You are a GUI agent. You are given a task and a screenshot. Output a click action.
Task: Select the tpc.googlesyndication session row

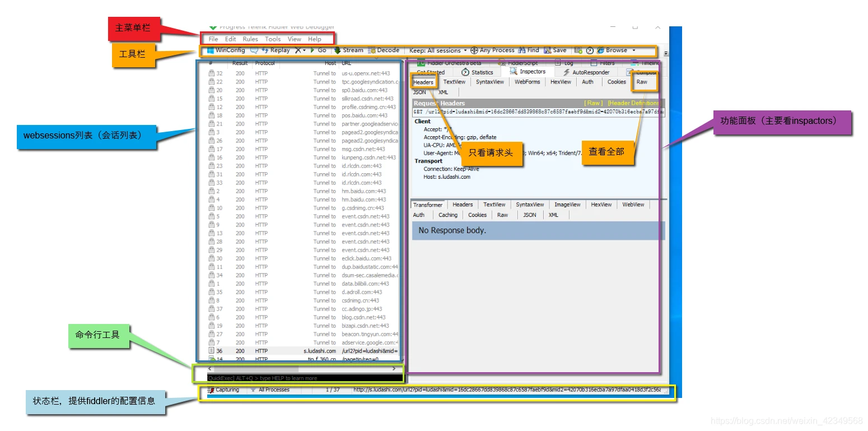tap(302, 82)
